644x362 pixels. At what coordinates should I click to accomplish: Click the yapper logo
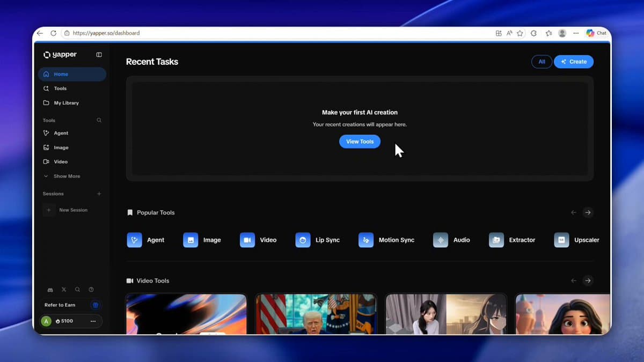pyautogui.click(x=60, y=55)
